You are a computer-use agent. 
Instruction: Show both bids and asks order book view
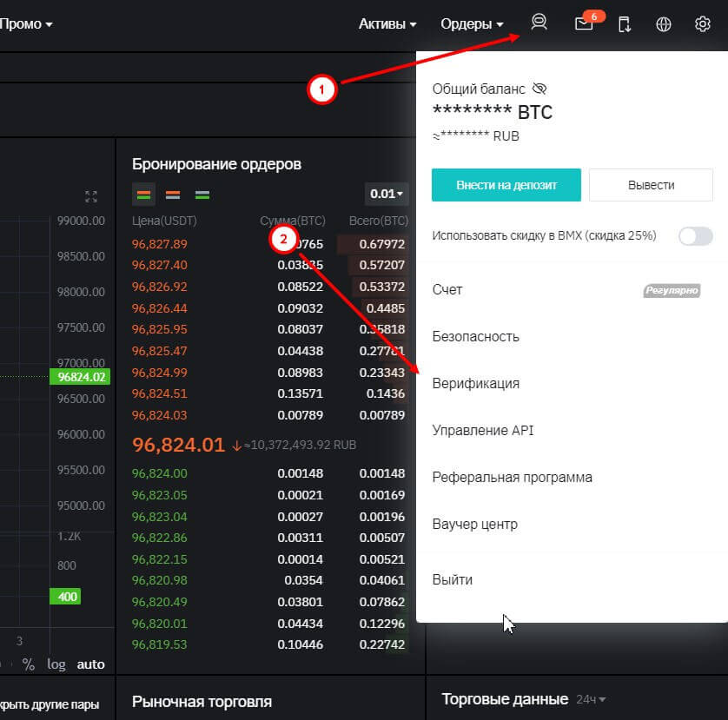click(x=144, y=195)
